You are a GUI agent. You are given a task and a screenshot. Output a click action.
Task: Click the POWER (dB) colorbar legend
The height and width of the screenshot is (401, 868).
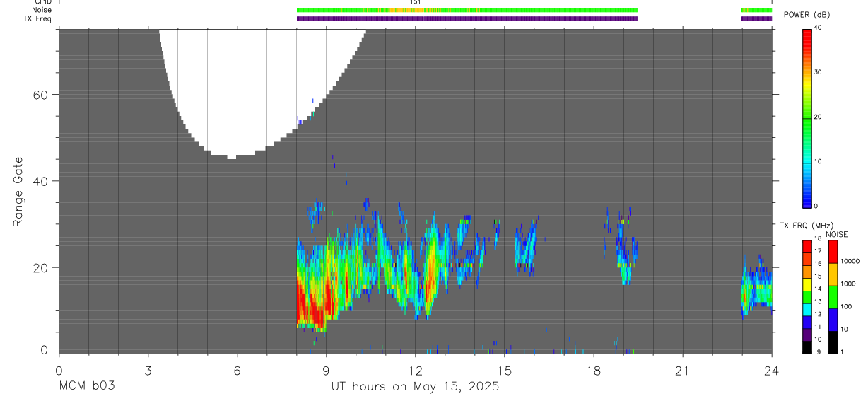coord(807,117)
